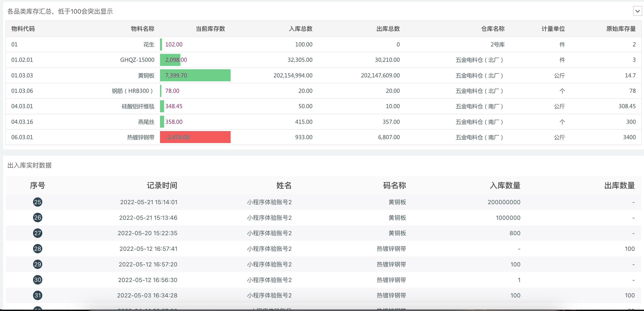The height and width of the screenshot is (311, 644).
Task: Click material name GHQZ-15000
Action: click(137, 60)
